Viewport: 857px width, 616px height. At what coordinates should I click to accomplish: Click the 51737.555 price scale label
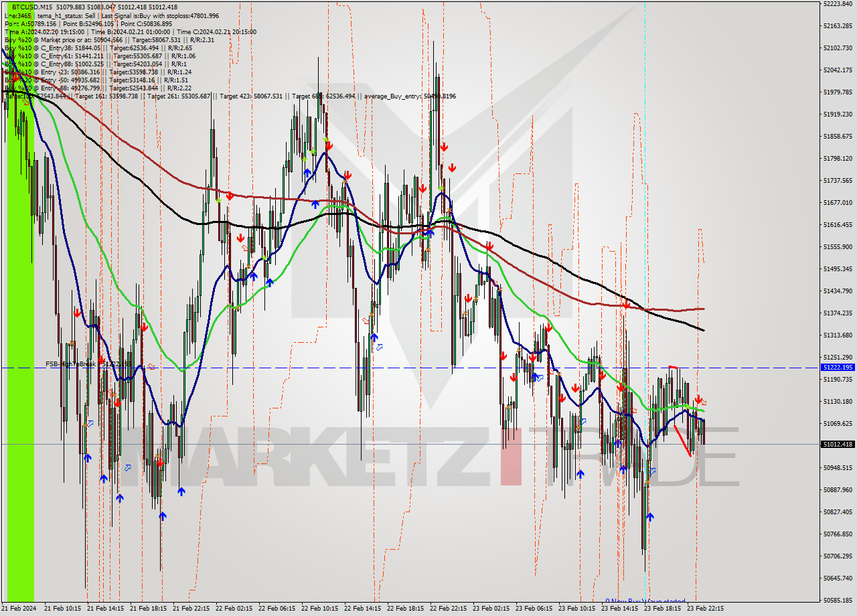coord(838,180)
